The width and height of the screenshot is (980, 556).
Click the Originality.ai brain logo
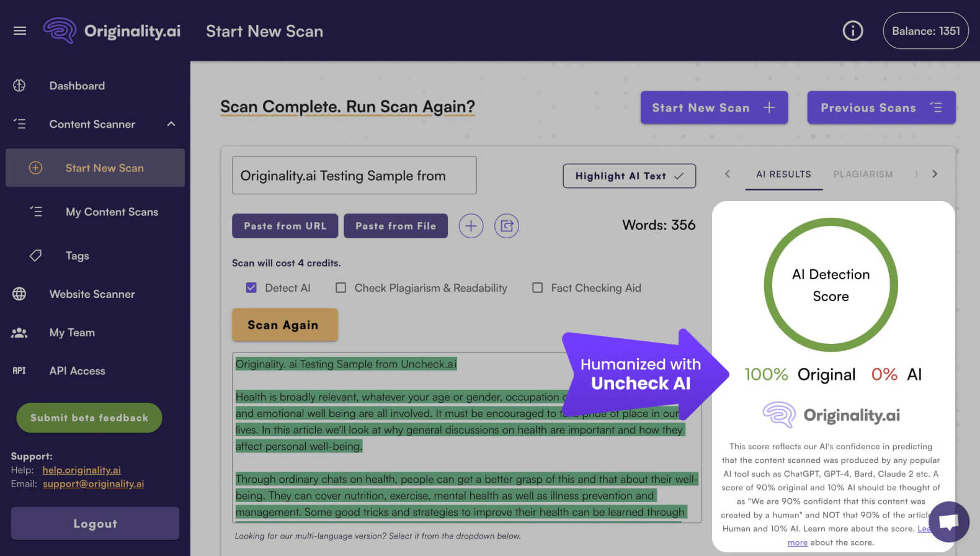pos(60,30)
